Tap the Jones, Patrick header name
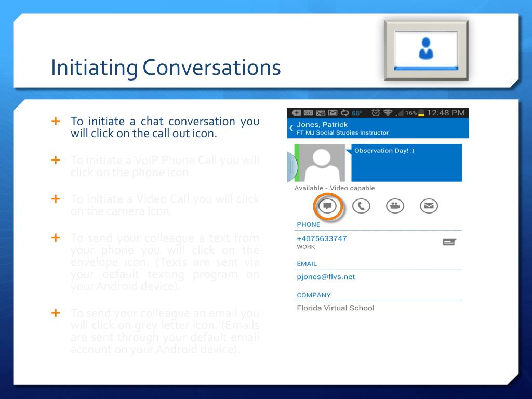The height and width of the screenshot is (399, 532). click(x=322, y=125)
